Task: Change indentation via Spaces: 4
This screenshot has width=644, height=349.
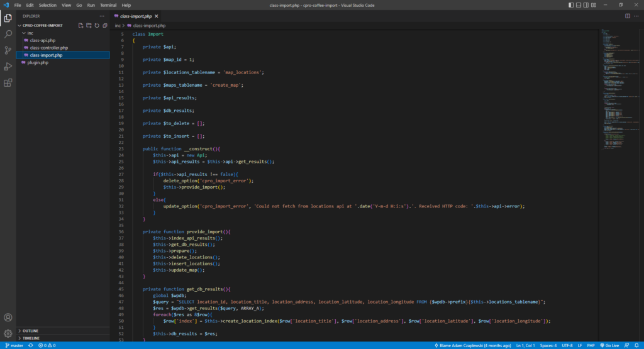Action: coord(548,346)
